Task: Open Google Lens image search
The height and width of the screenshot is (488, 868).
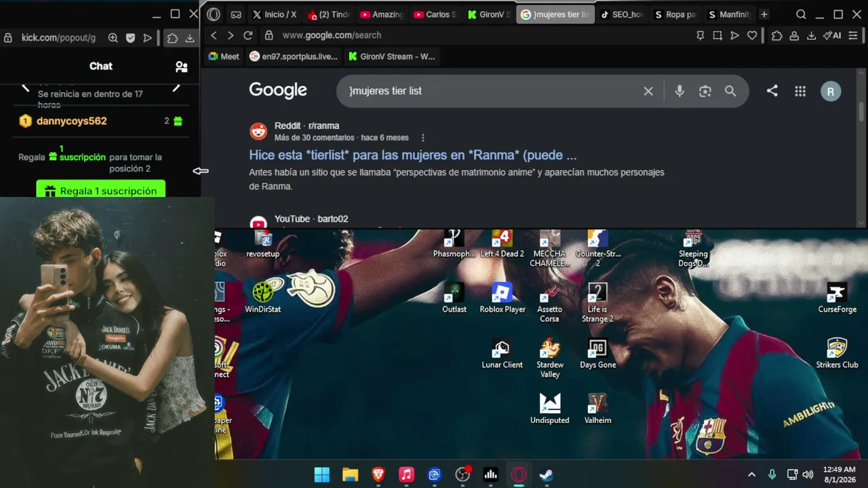Action: pos(705,91)
